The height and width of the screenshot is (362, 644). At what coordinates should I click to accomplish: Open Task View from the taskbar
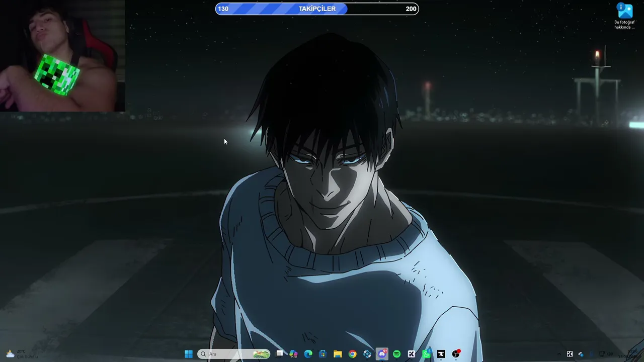279,354
